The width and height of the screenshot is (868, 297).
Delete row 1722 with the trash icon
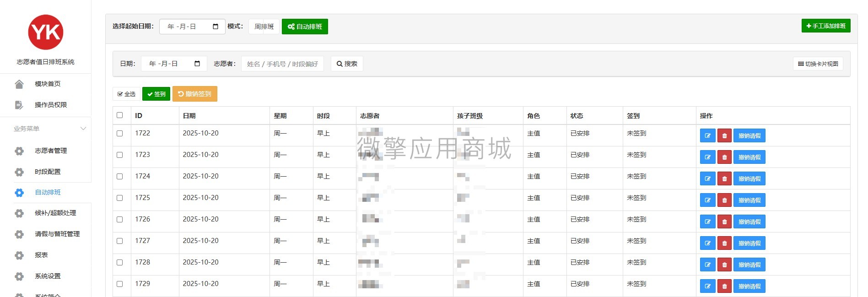[x=724, y=135]
